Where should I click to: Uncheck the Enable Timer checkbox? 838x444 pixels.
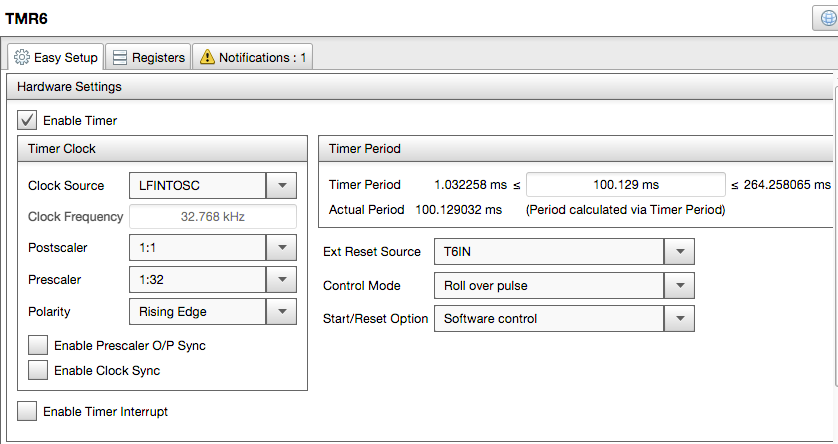click(x=28, y=121)
